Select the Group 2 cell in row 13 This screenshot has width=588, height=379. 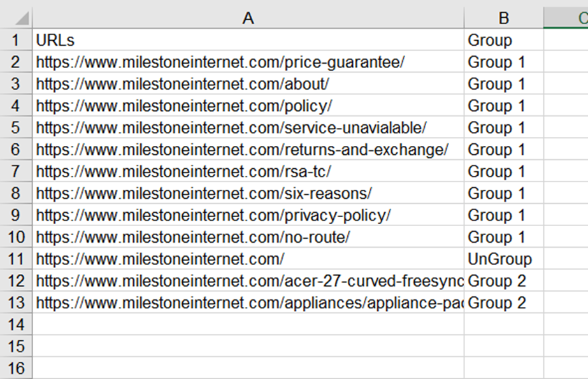pos(504,303)
